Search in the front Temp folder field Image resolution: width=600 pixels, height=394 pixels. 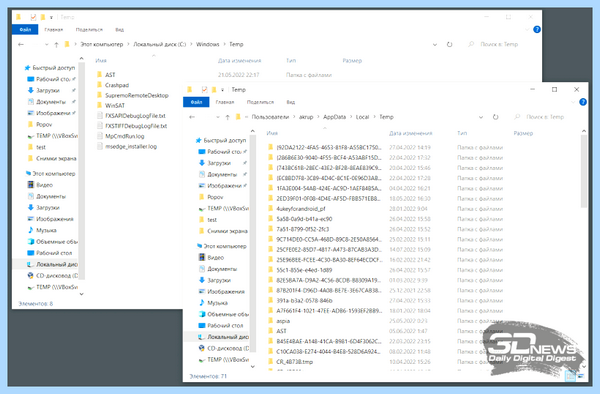coord(545,117)
